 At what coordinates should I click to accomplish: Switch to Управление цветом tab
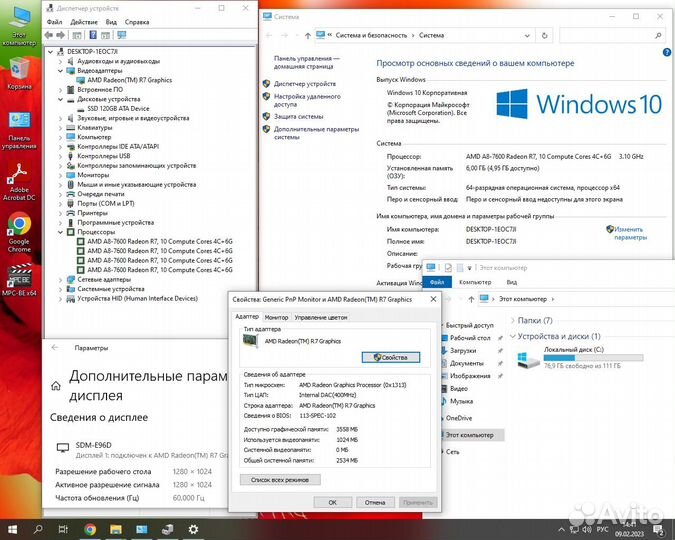tap(321, 317)
